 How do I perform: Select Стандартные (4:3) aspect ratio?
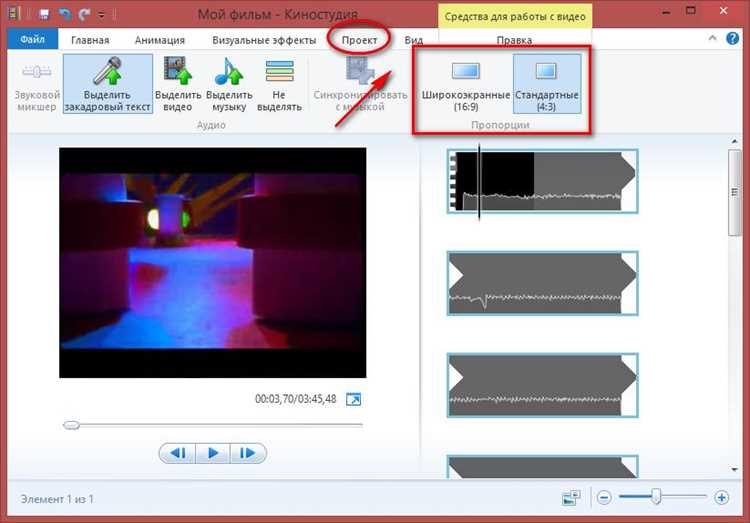[547, 84]
